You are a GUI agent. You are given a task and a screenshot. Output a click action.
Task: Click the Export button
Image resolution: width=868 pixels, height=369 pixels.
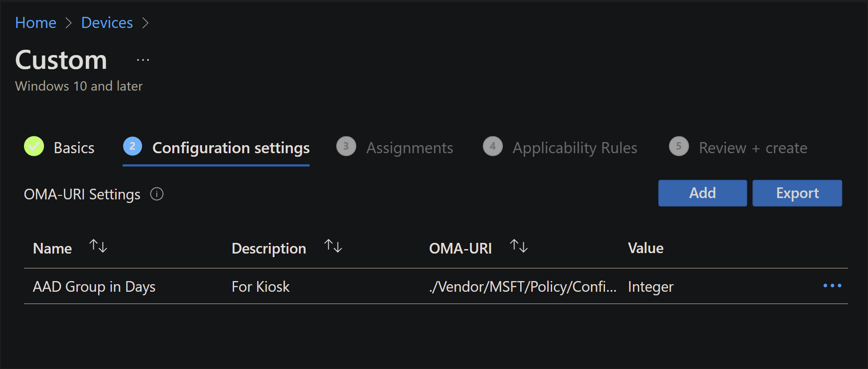(x=797, y=193)
